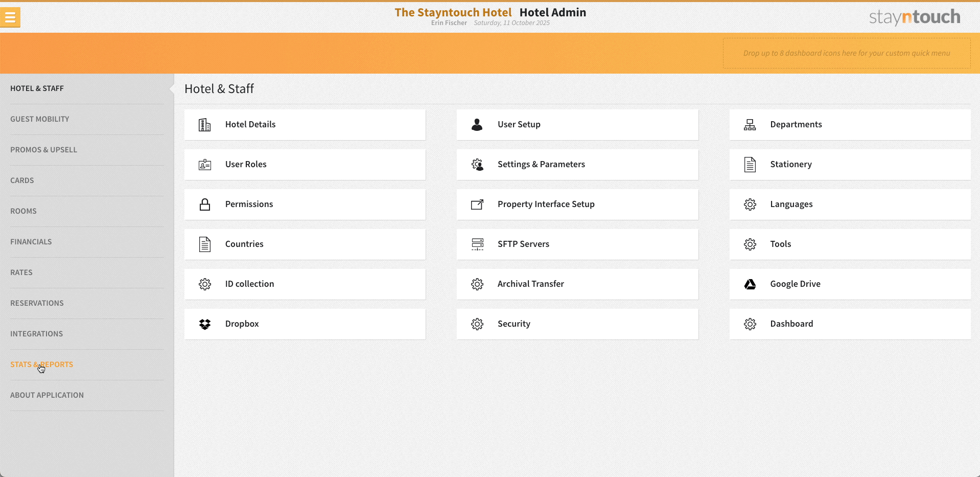Viewport: 980px width, 477px height.
Task: Click the Dropbox logo icon
Action: pos(205,324)
